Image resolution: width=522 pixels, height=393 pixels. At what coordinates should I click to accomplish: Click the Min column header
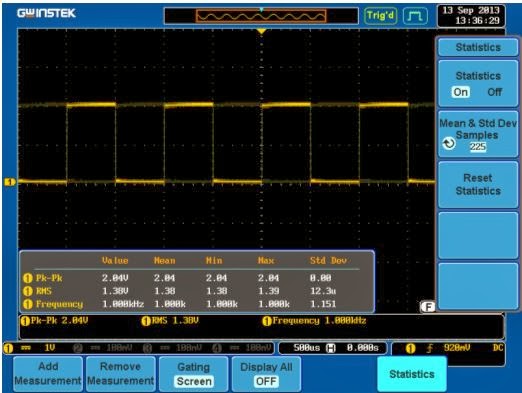click(x=214, y=260)
